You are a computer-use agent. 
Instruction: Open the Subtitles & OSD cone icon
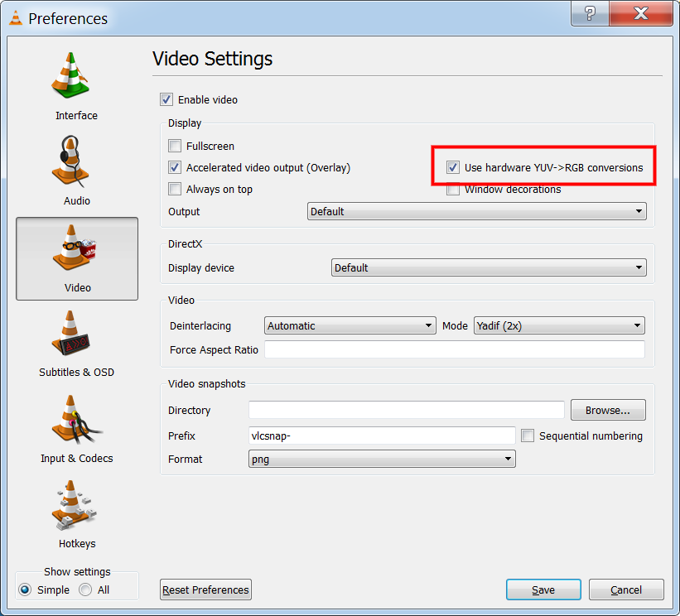point(70,333)
